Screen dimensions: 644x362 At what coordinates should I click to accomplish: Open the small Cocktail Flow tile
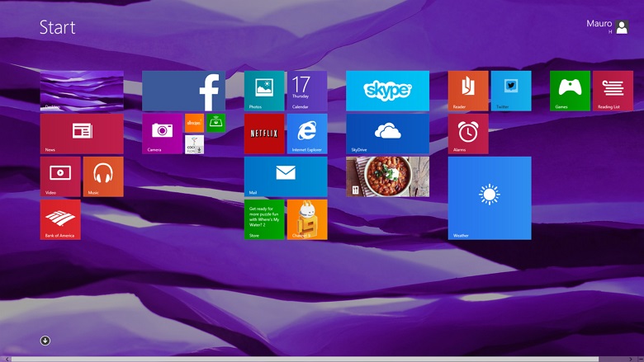pyautogui.click(x=194, y=144)
